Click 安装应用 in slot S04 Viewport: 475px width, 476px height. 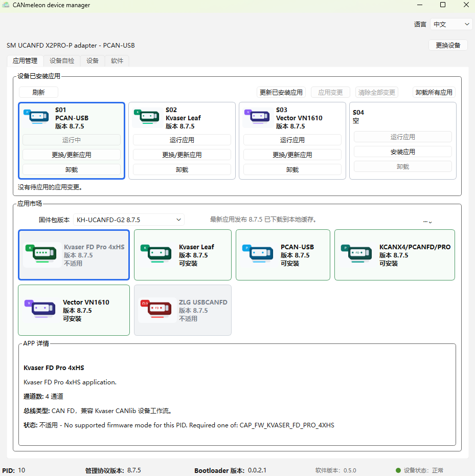coord(403,152)
